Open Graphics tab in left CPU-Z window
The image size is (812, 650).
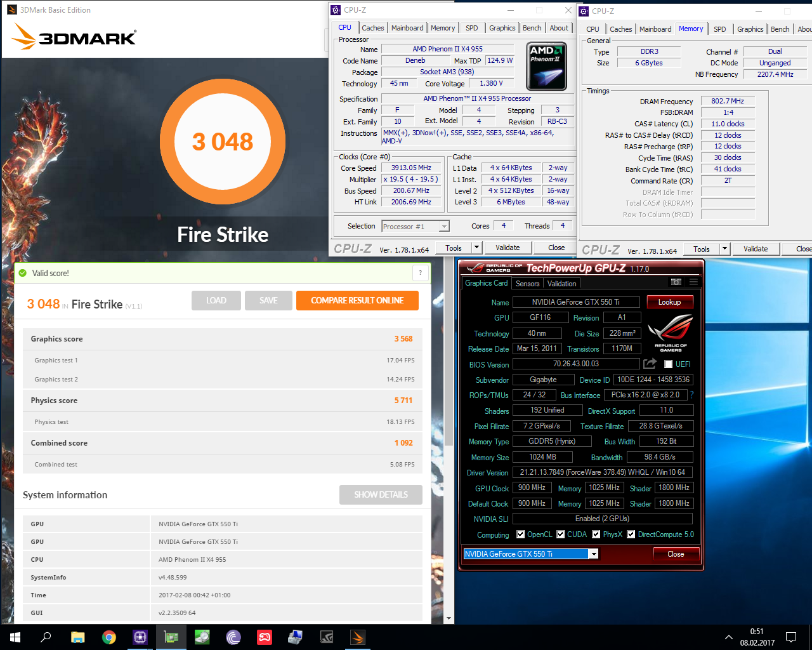tap(502, 28)
